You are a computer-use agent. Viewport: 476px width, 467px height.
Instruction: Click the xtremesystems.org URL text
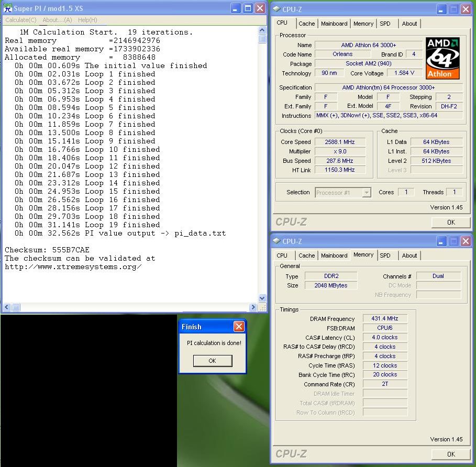[73, 267]
